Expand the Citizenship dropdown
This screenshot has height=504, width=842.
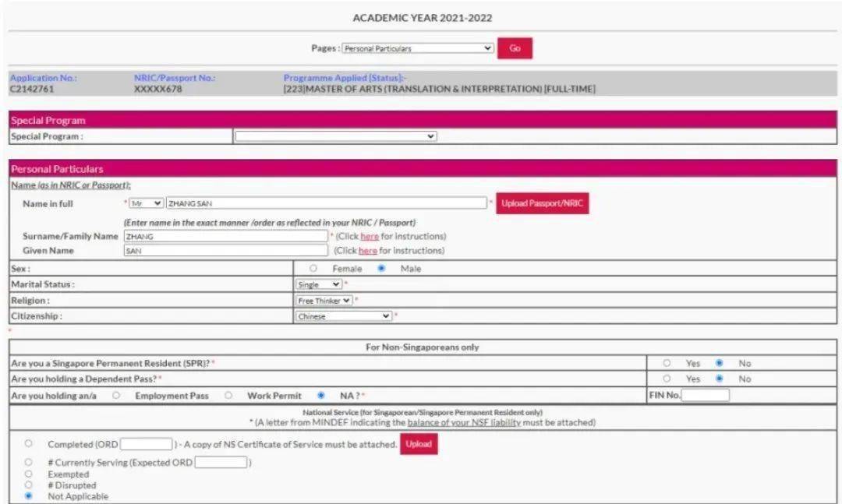344,316
